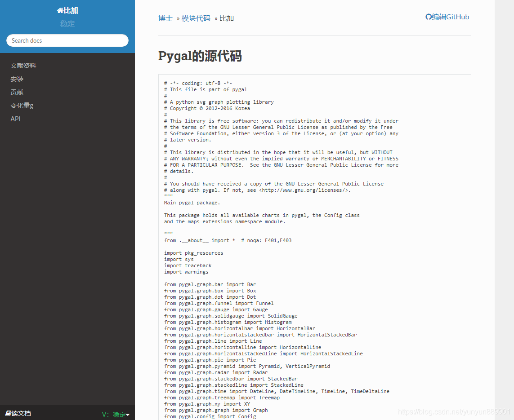Click the book icon beside 读文档
This screenshot has height=420, width=514.
[8, 413]
